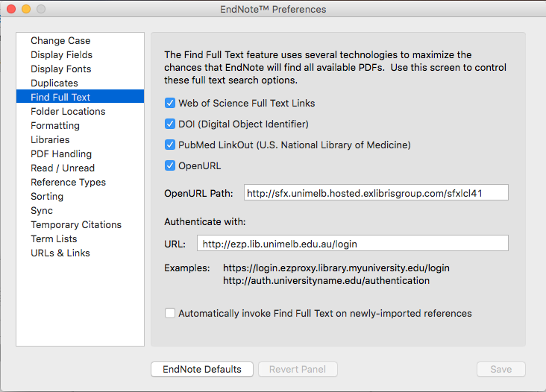Open Term Lists preferences
The height and width of the screenshot is (392, 546).
point(54,239)
